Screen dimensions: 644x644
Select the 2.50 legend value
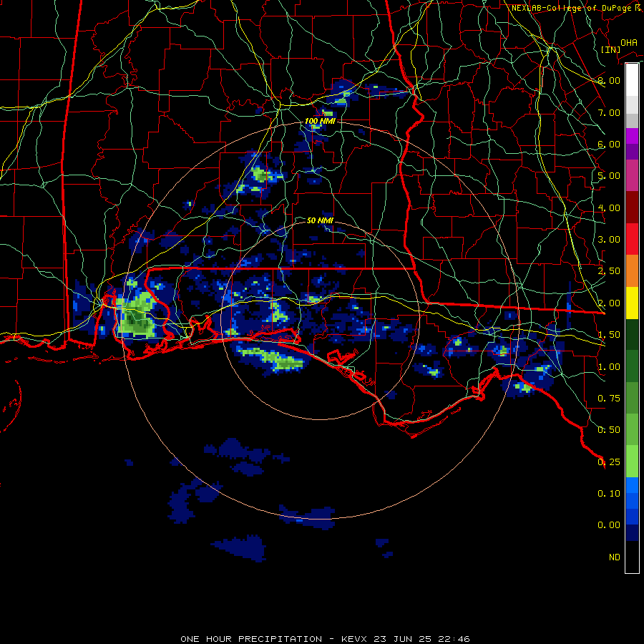point(609,271)
